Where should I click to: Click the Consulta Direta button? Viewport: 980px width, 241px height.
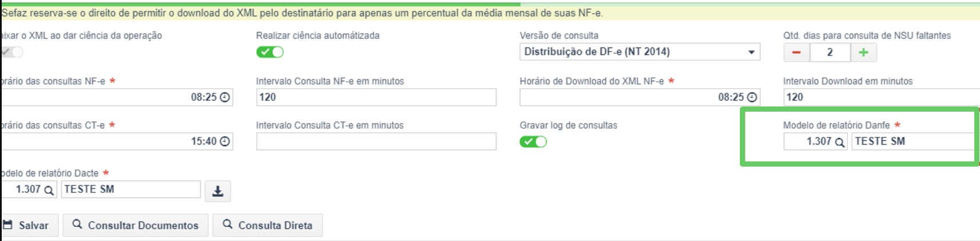coord(268,225)
